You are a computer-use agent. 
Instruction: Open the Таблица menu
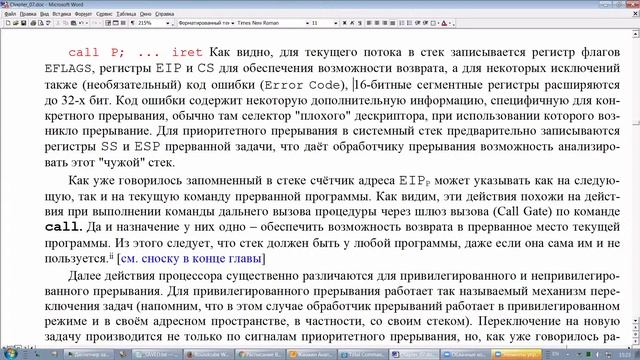pos(126,14)
